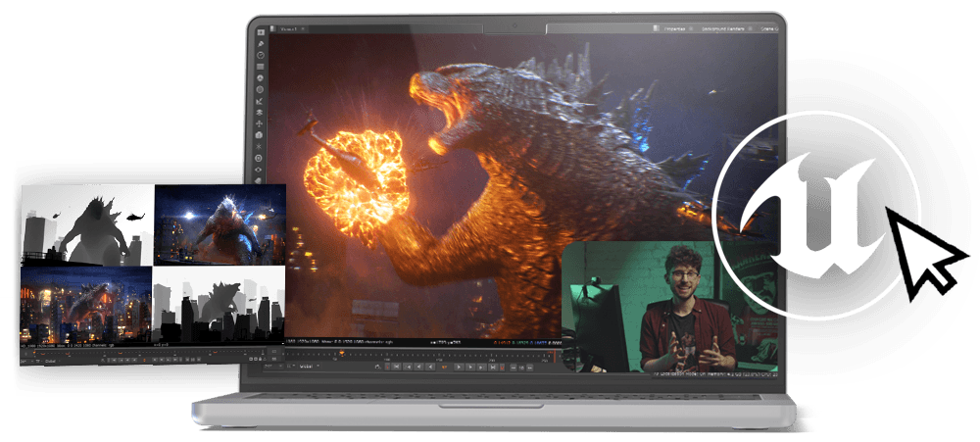The height and width of the screenshot is (442, 980).
Task: Open the Image nodes toolbar menu
Action: click(x=260, y=32)
